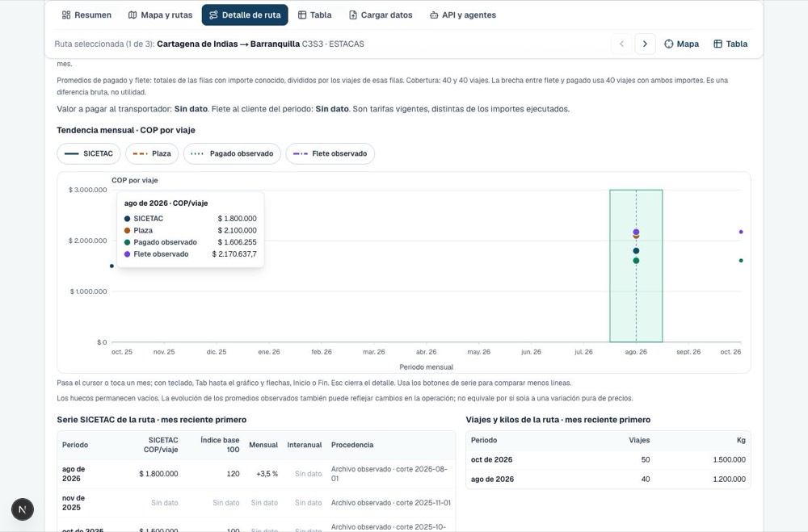Image resolution: width=808 pixels, height=532 pixels.
Task: Click the purple data point at oct. 26
Action: tap(741, 232)
